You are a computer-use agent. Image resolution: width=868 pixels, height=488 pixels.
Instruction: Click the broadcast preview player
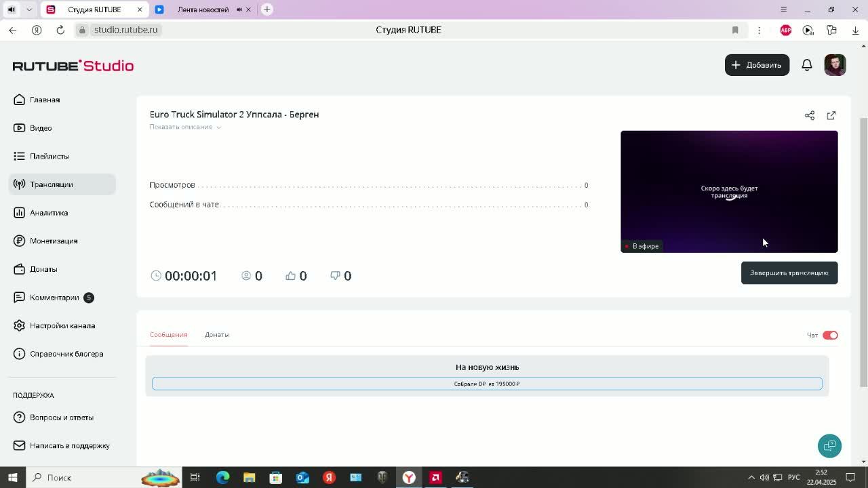tap(729, 192)
